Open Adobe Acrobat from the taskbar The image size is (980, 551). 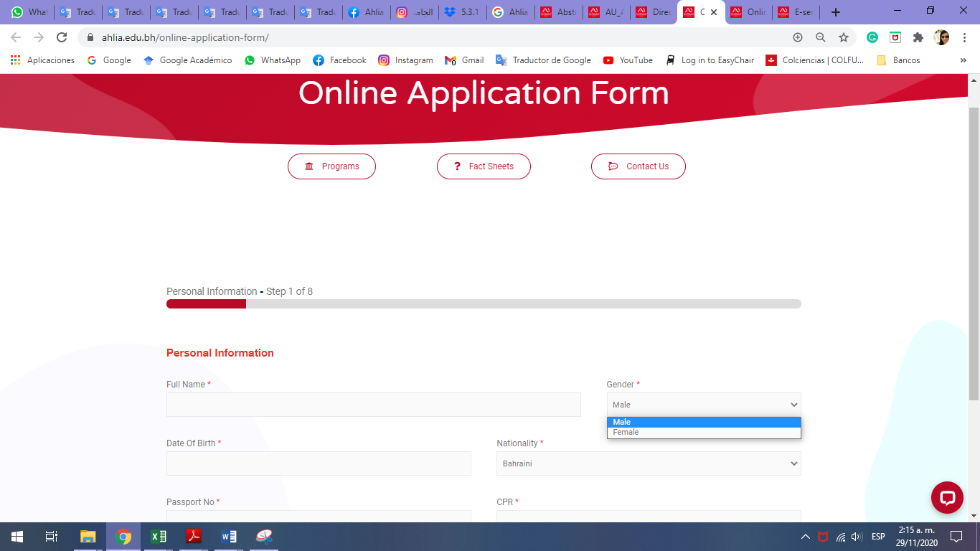click(x=193, y=536)
